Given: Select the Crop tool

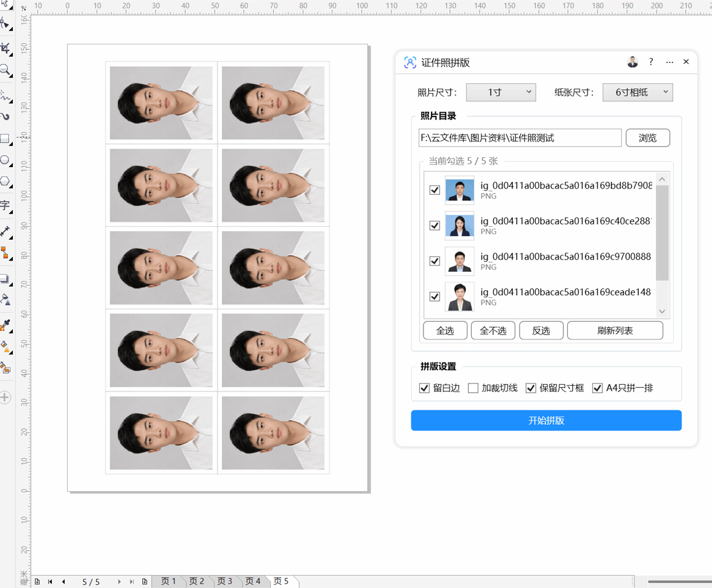Looking at the screenshot, I should tap(4, 47).
